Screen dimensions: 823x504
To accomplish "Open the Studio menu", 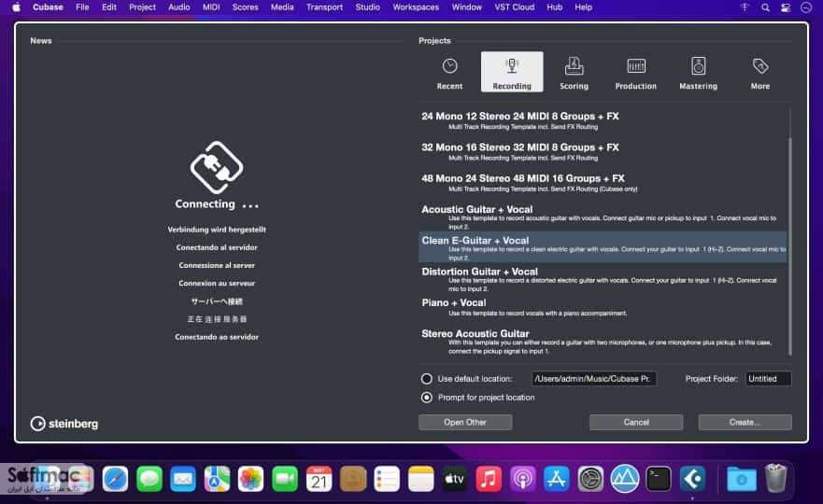I will 367,7.
